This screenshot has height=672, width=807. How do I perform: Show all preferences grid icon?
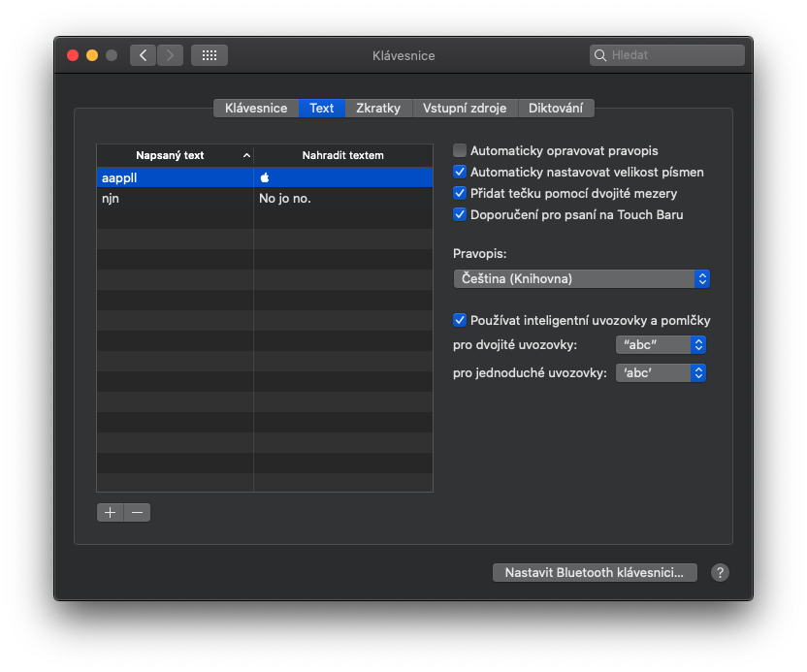(209, 55)
